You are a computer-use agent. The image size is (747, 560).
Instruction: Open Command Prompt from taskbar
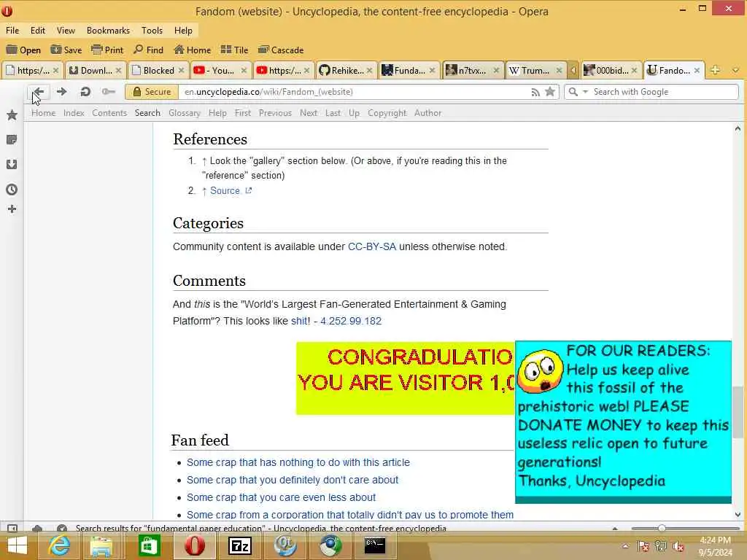pyautogui.click(x=375, y=545)
